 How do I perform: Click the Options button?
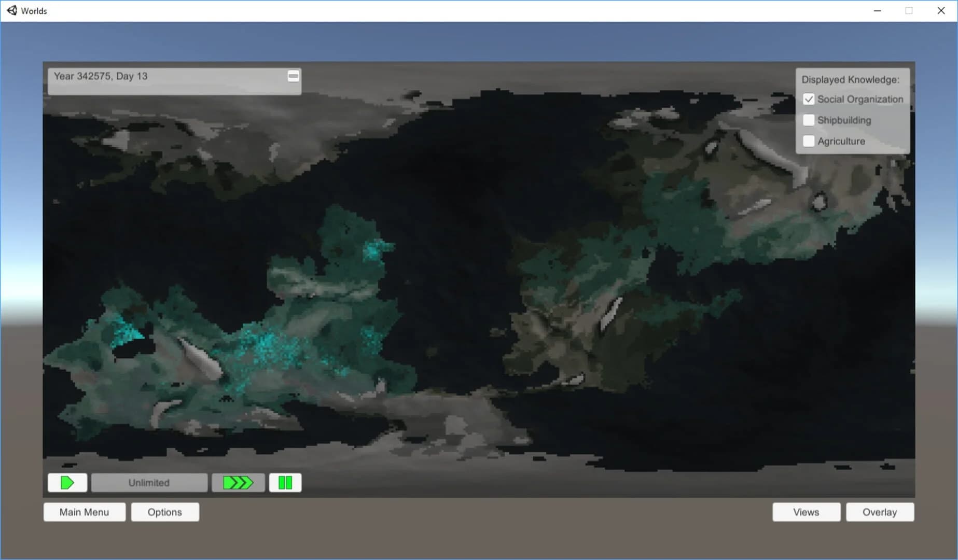click(x=165, y=512)
